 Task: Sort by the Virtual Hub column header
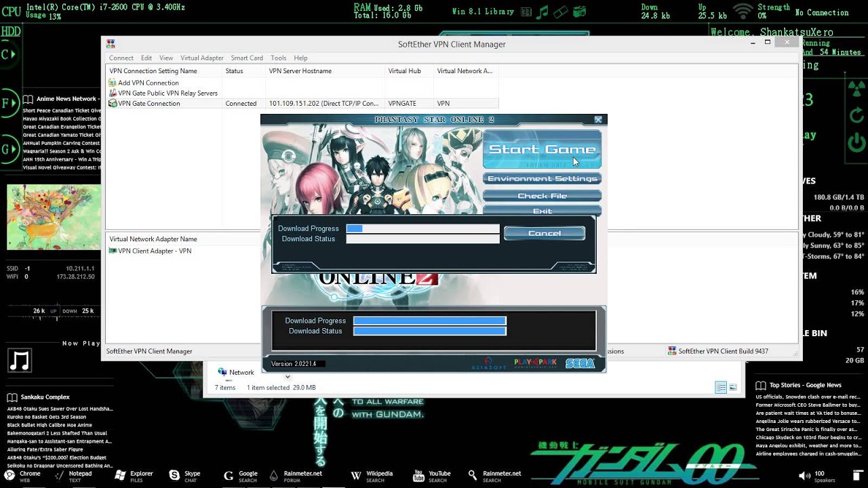click(409, 70)
